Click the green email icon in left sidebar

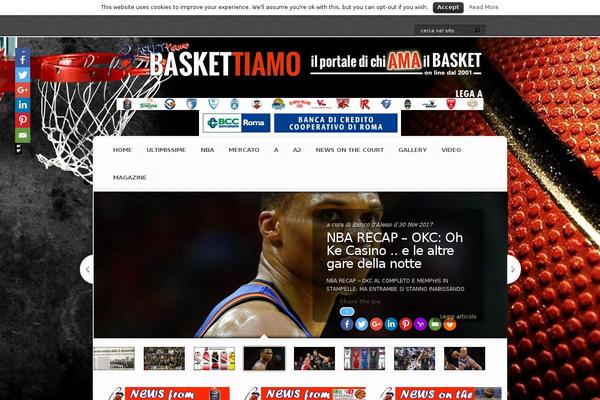[23, 135]
